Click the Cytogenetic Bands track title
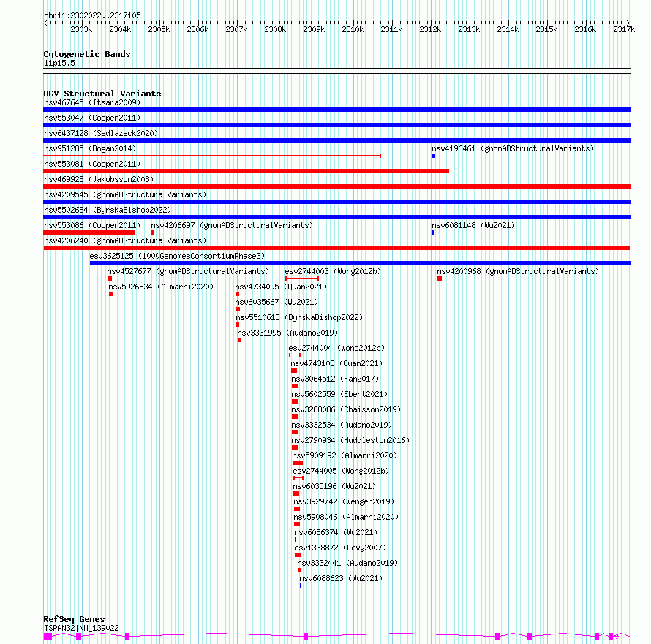The image size is (651, 644). [x=87, y=54]
